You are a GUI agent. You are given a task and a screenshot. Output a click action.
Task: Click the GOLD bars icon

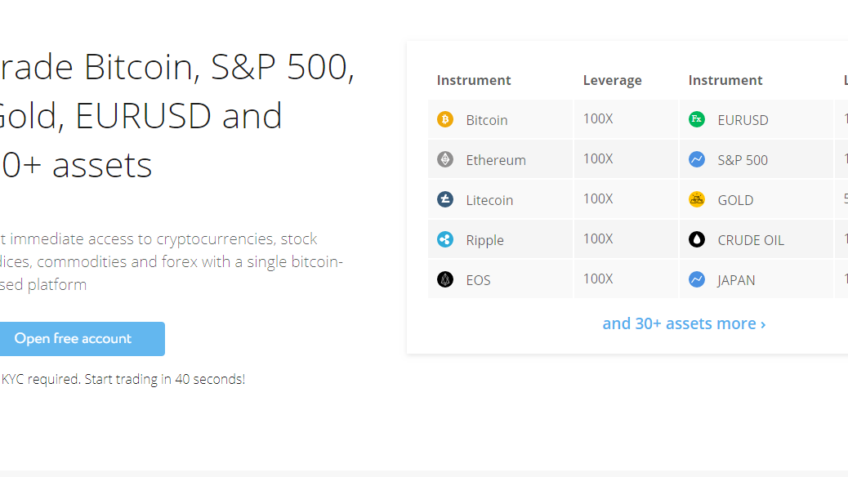697,200
